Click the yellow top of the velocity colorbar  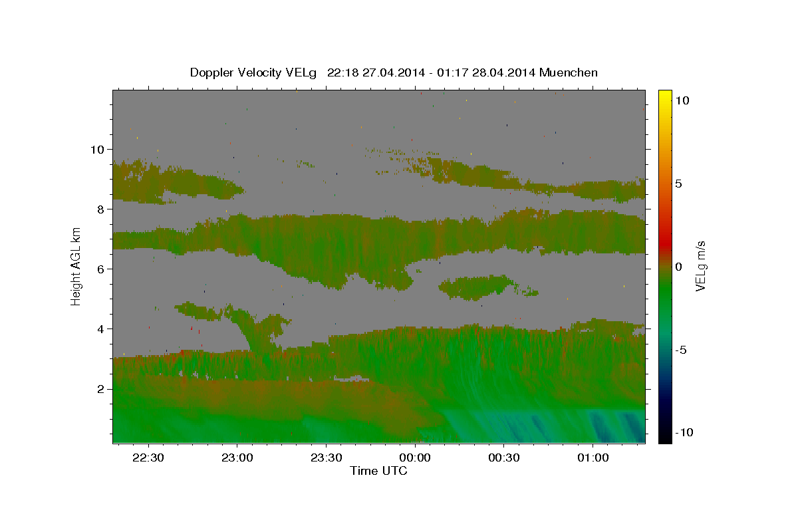click(664, 96)
